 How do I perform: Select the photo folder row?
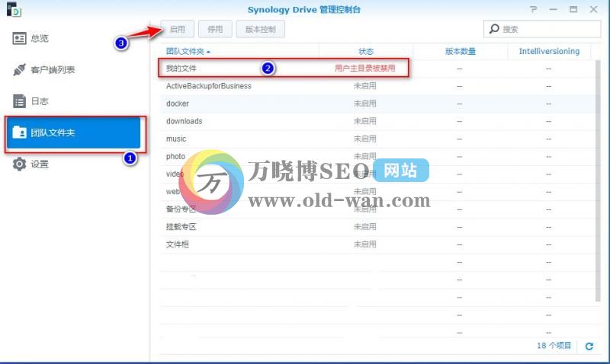[x=377, y=156]
